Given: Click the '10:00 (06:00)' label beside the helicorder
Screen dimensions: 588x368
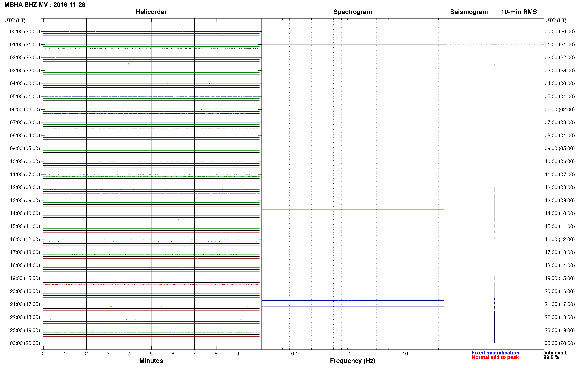Looking at the screenshot, I should (25, 161).
